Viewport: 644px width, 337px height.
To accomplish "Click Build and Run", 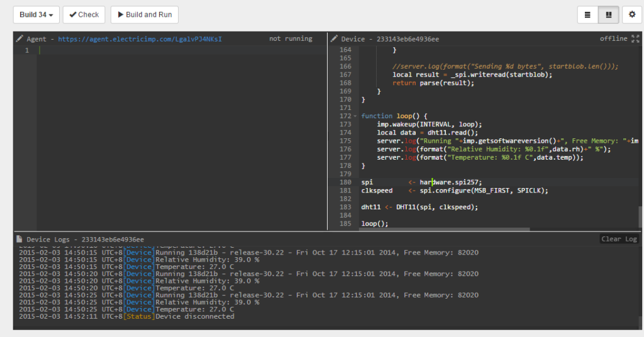I will click(145, 15).
